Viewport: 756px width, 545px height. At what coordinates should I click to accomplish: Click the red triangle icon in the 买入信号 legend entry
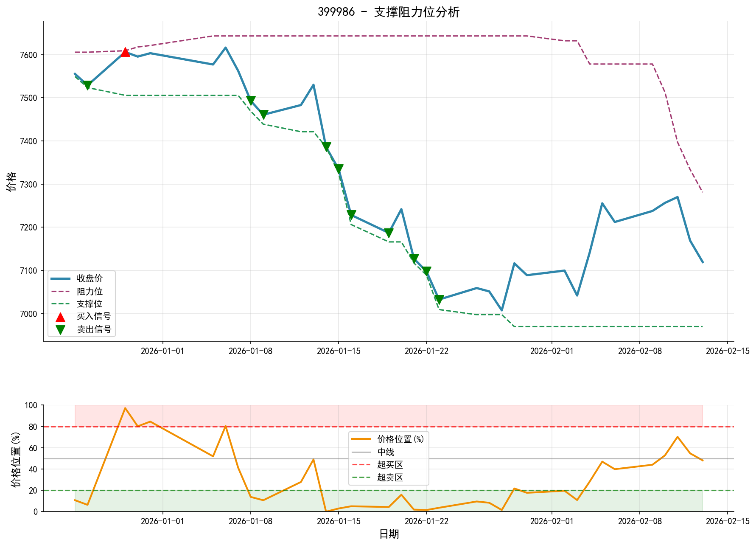pyautogui.click(x=62, y=317)
